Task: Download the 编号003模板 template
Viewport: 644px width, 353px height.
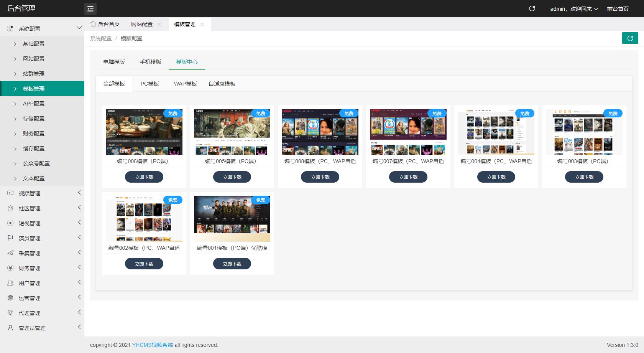Action: pyautogui.click(x=584, y=177)
